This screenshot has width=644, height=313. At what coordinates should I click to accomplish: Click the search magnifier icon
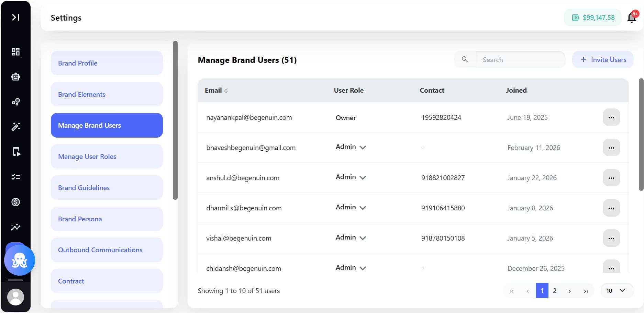point(465,59)
